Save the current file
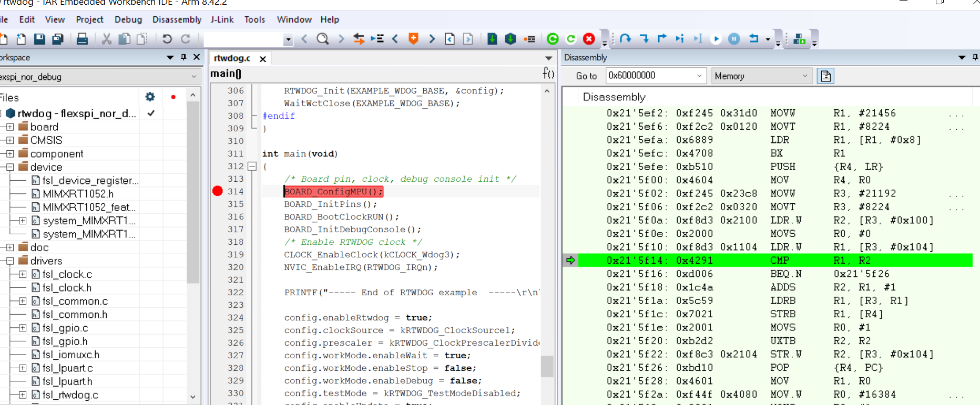The image size is (980, 405). tap(39, 39)
